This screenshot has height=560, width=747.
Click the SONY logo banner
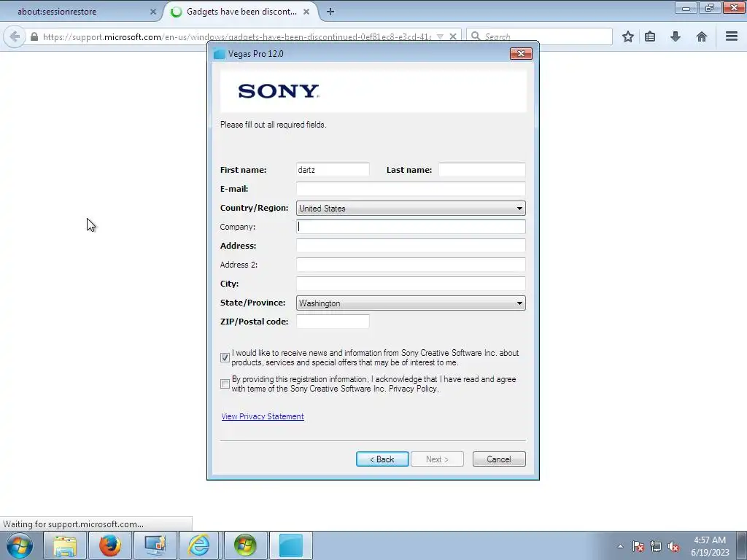coord(373,90)
